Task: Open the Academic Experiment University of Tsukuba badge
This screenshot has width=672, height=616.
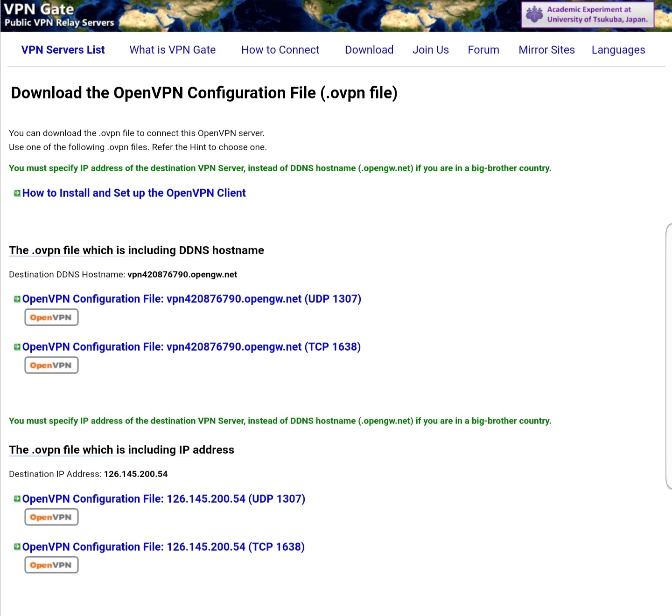Action: click(x=588, y=14)
